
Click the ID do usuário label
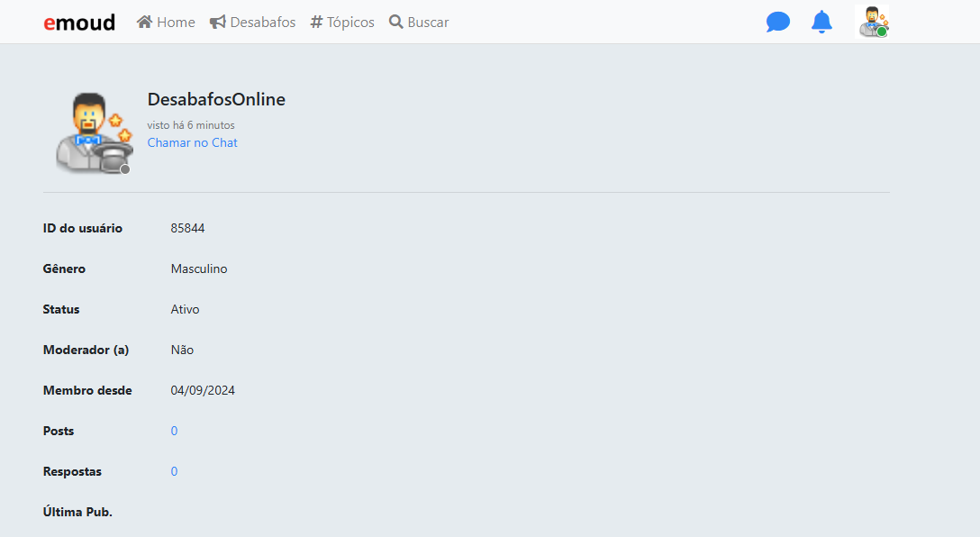click(83, 228)
